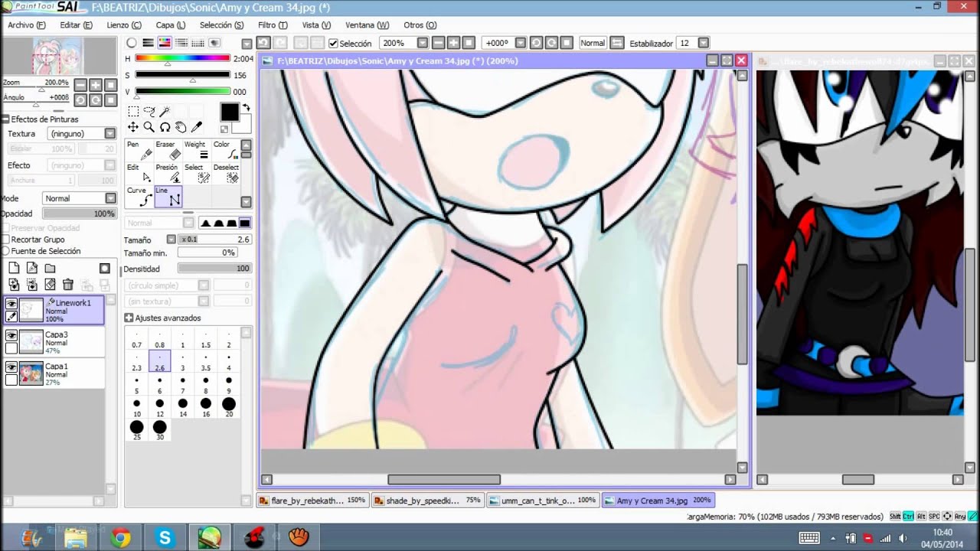Select the Move tool
The image size is (980, 551).
[x=133, y=127]
